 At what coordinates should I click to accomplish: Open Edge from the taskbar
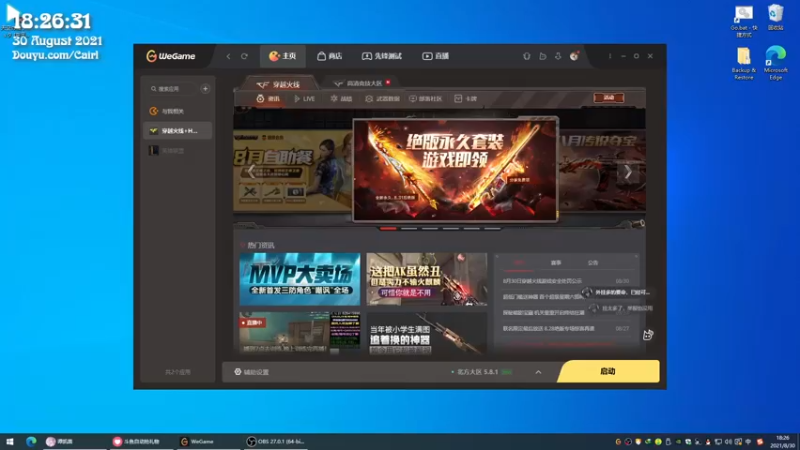coord(31,441)
